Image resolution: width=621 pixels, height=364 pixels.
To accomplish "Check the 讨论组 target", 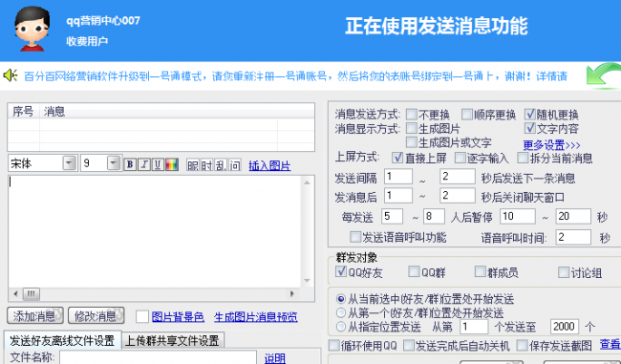I will [563, 272].
